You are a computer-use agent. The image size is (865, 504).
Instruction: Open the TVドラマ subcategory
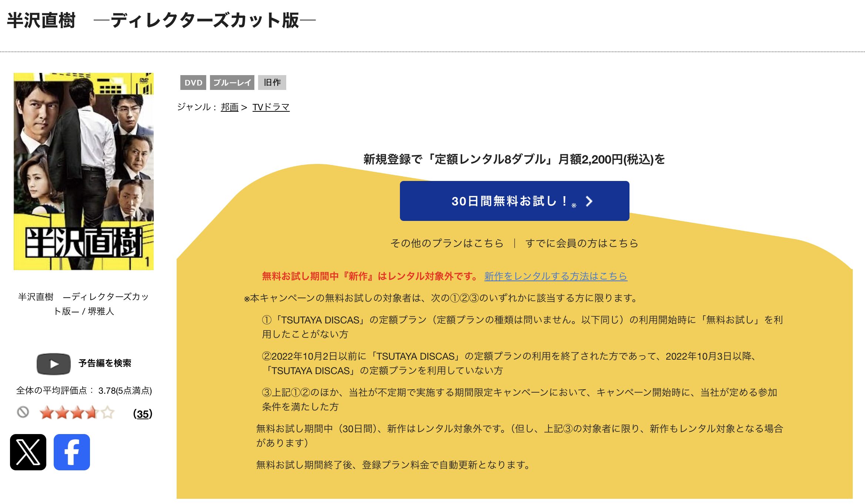pos(270,107)
